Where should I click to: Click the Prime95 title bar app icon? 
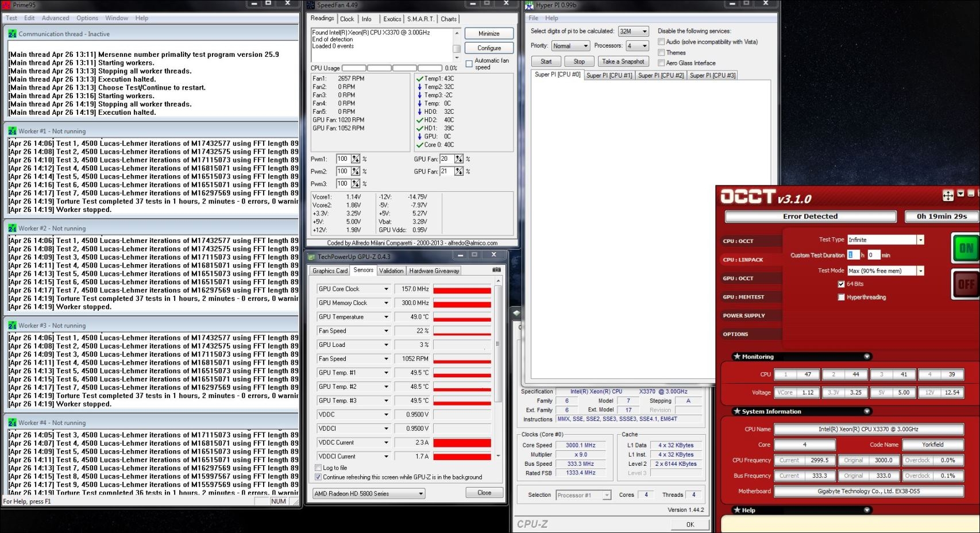(x=6, y=5)
